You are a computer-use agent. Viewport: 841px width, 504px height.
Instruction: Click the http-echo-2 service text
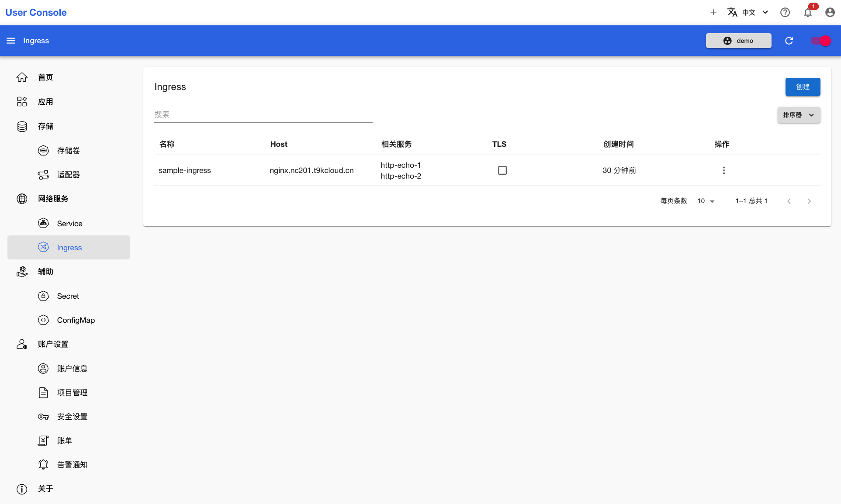tap(401, 176)
